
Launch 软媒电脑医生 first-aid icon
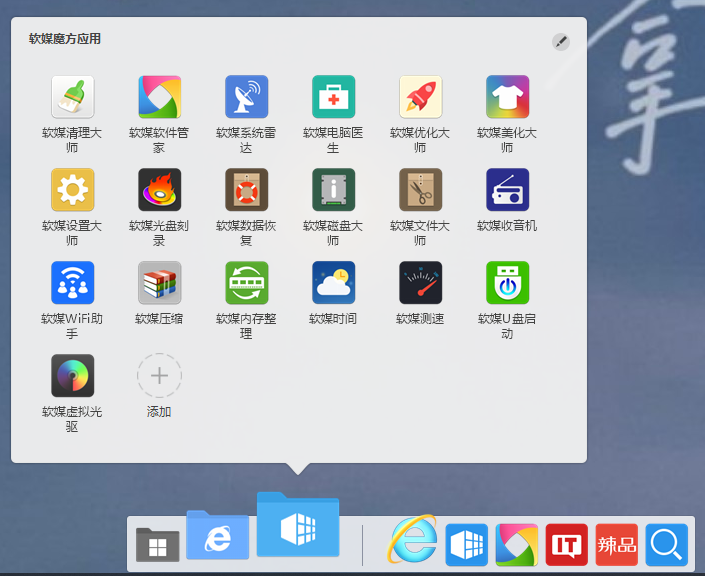[x=334, y=97]
